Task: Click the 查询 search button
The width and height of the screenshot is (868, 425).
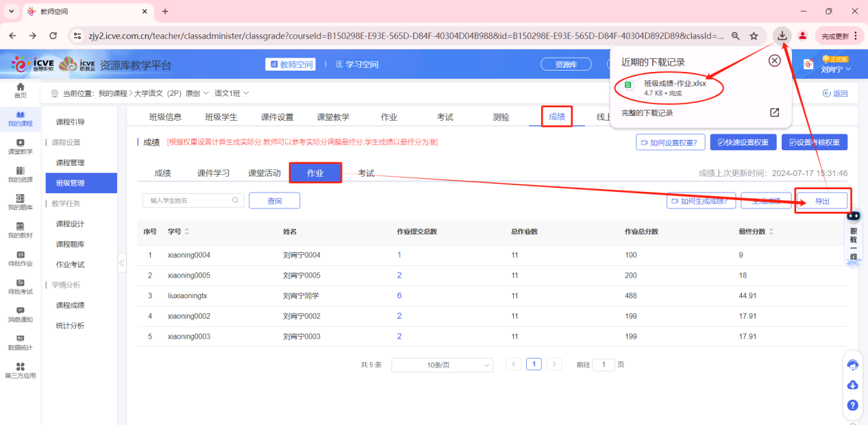Action: (x=274, y=200)
